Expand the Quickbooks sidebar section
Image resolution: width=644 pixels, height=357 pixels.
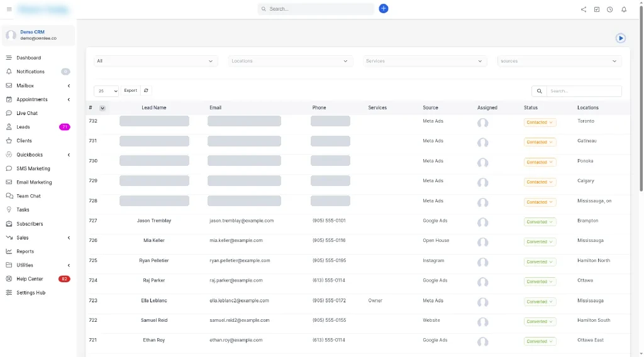(x=38, y=155)
